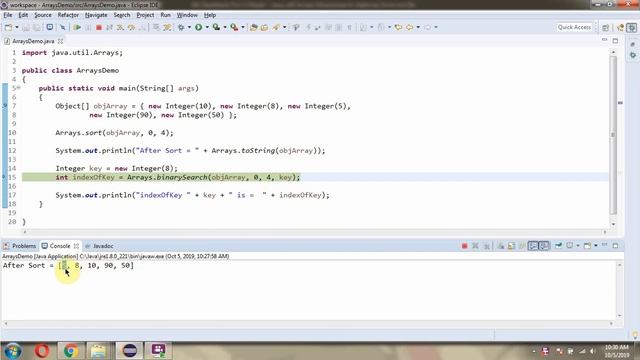Toggle Pin Console
The width and height of the screenshot is (640, 360).
pos(558,246)
